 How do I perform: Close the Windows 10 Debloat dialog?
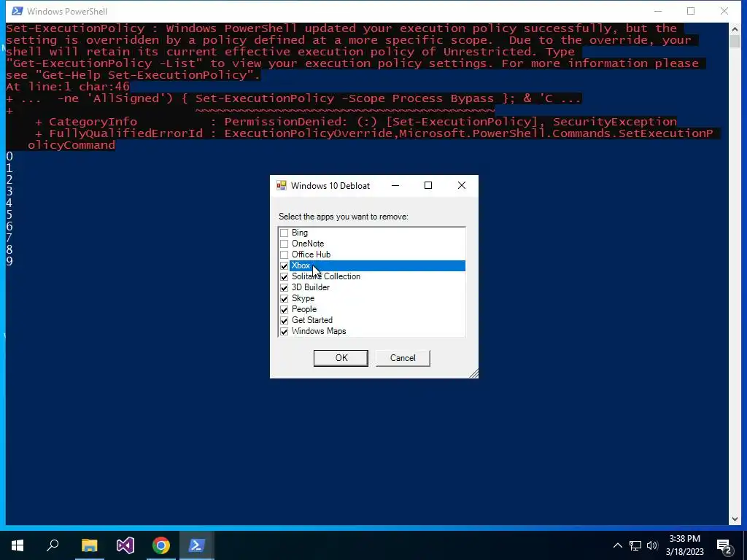(462, 185)
